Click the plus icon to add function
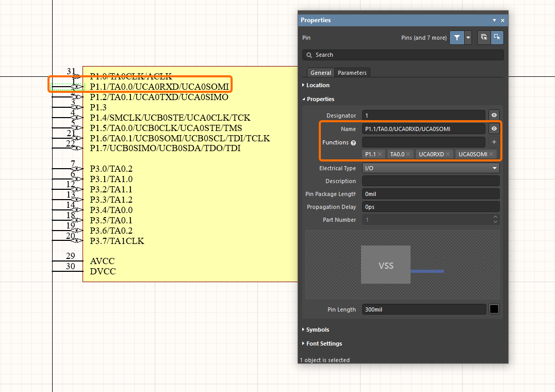 pyautogui.click(x=494, y=142)
